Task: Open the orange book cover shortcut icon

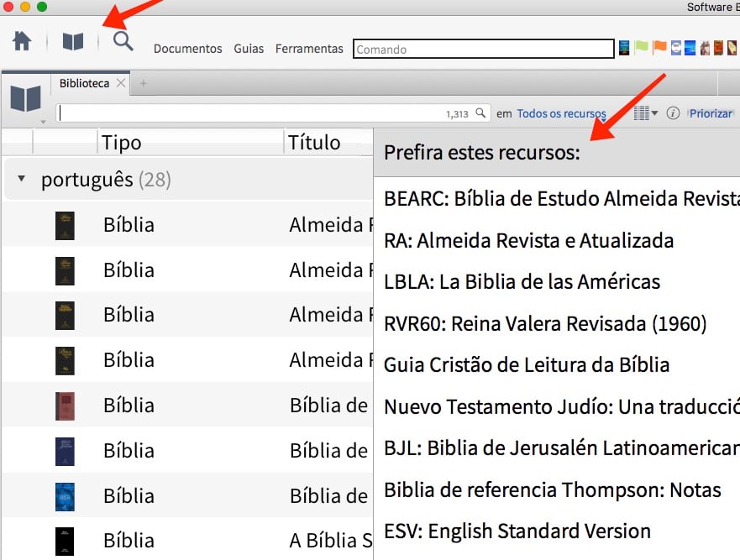Action: point(718,48)
